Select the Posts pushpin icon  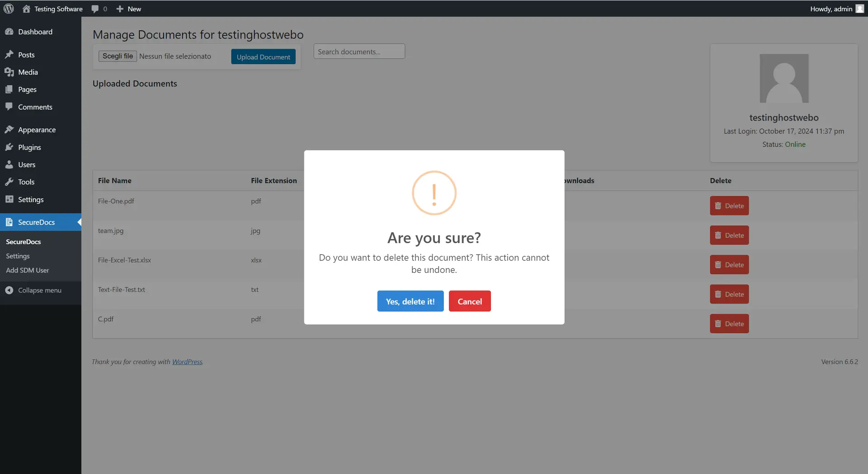tap(9, 55)
